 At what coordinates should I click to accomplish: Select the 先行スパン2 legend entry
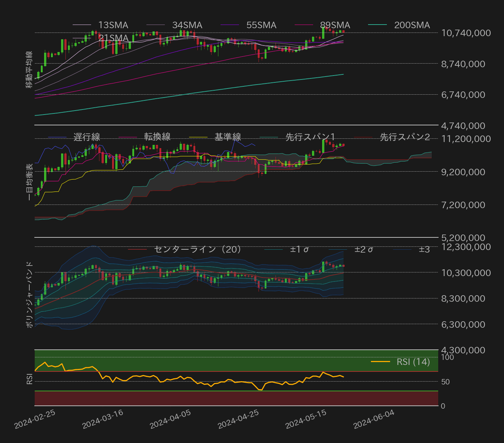[405, 137]
